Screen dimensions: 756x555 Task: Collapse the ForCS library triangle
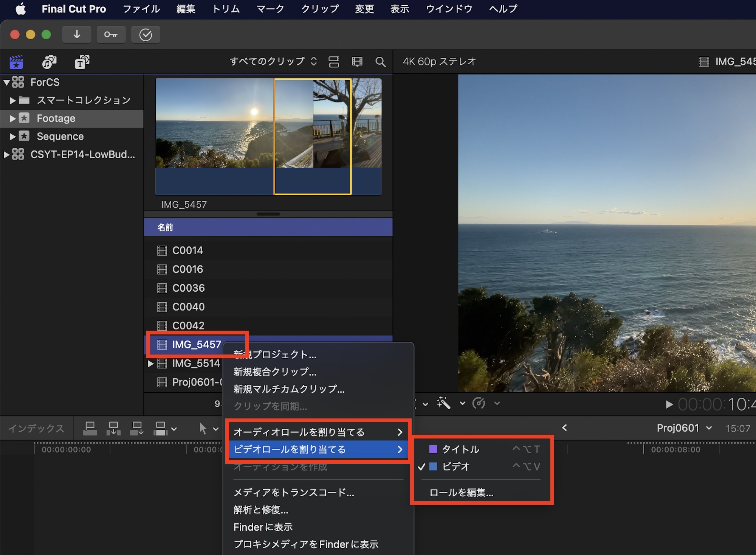click(6, 82)
